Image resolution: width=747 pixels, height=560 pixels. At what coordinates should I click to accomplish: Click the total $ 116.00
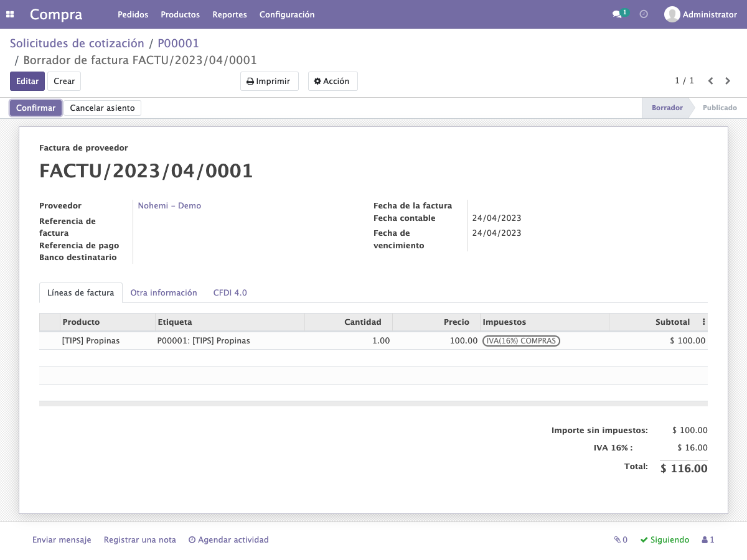coord(684,469)
